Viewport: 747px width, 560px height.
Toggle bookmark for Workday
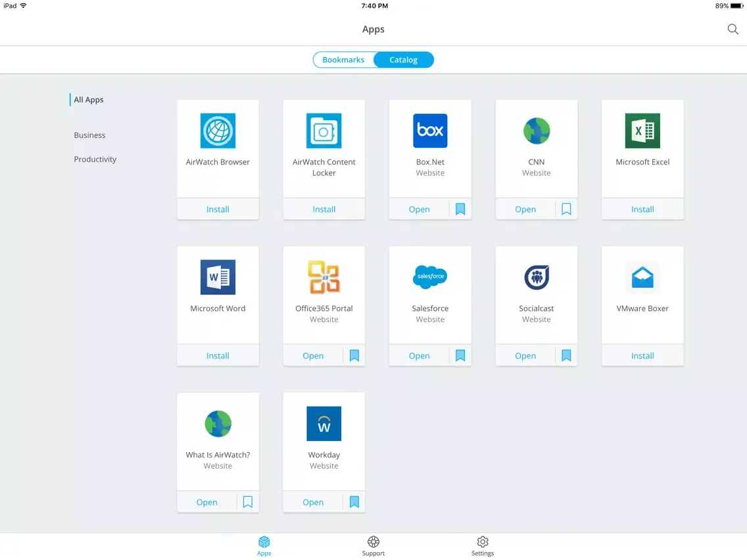click(x=354, y=502)
